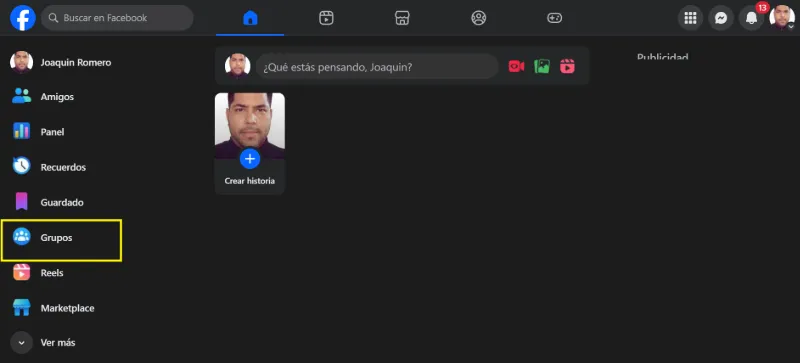This screenshot has width=800, height=363.
Task: Click the Amigos friends icon
Action: pyautogui.click(x=21, y=96)
